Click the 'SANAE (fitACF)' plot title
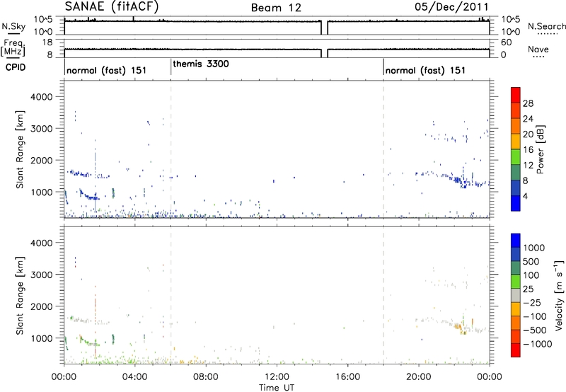This screenshot has height=392, width=566. [112, 7]
